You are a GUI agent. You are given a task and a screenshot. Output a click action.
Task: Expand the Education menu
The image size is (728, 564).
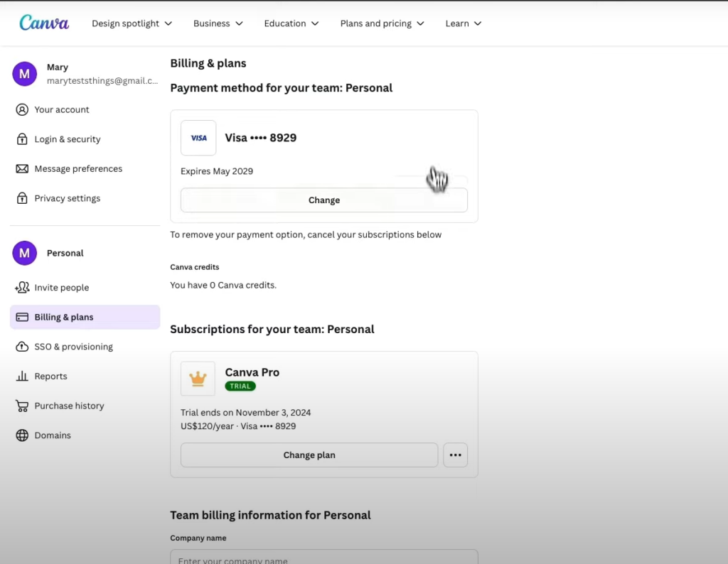pyautogui.click(x=291, y=23)
